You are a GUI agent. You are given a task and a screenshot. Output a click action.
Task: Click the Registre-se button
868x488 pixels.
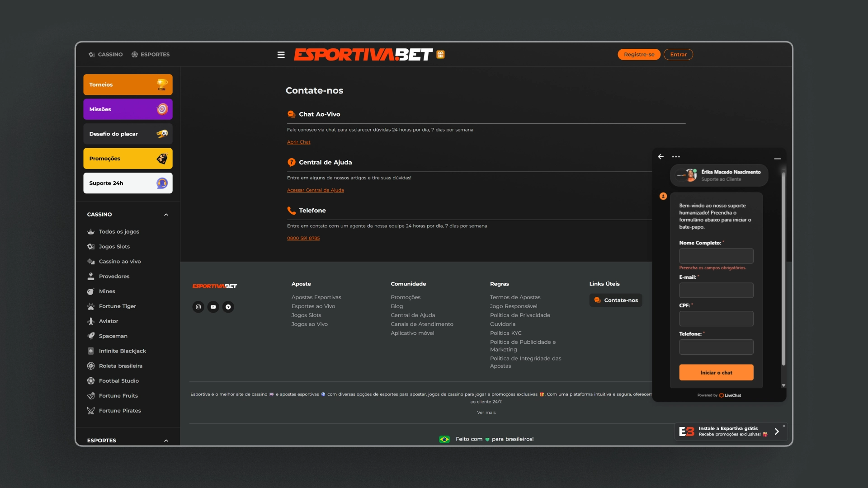point(639,55)
